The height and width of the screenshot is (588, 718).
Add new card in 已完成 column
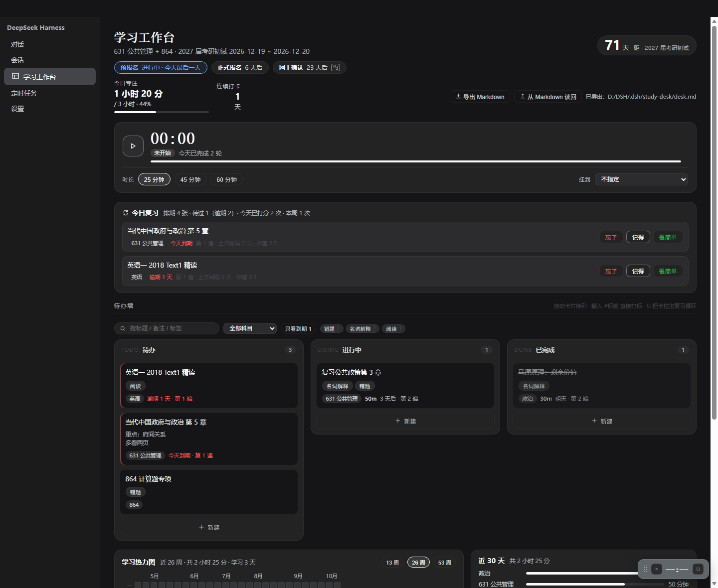click(602, 421)
